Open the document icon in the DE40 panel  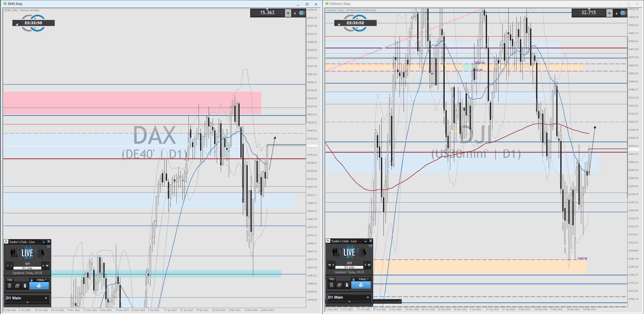10,286
